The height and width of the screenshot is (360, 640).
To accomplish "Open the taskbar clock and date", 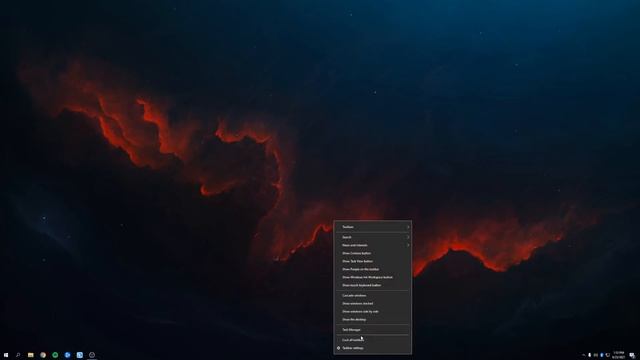I will (x=618, y=355).
